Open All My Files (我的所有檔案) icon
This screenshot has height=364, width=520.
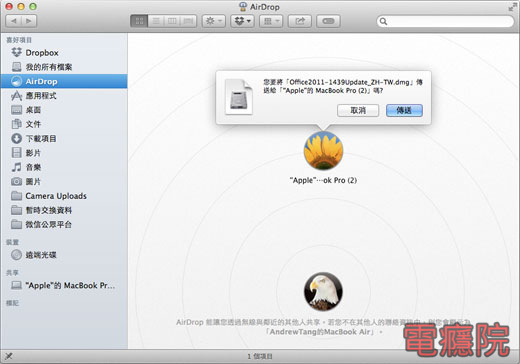coord(16,67)
